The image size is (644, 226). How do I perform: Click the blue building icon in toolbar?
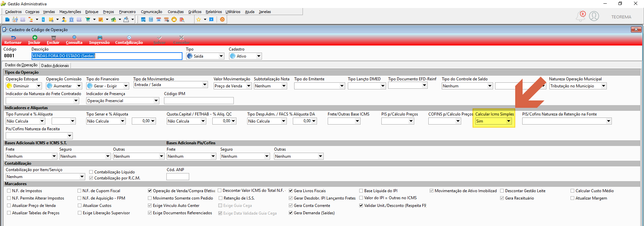[7, 19]
